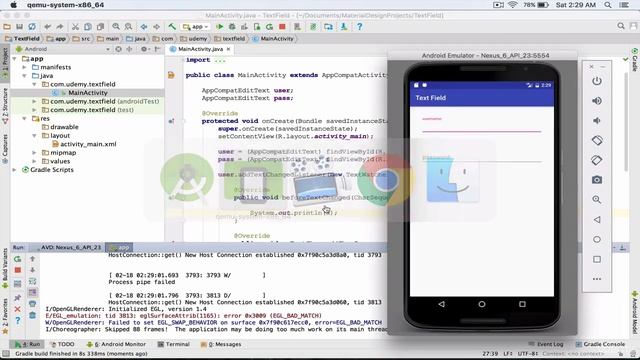Click emulator sidebar overview square icon
This screenshot has width=640, height=360.
[x=597, y=259]
